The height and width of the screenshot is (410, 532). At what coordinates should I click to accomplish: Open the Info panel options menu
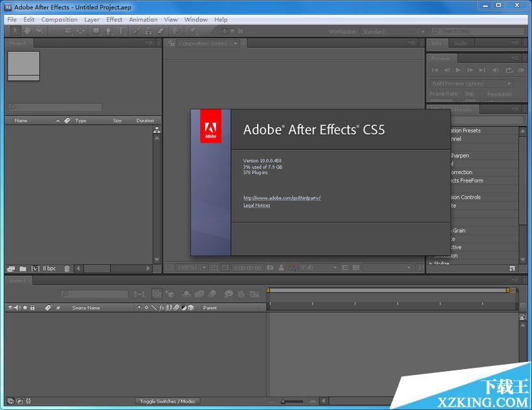[515, 43]
